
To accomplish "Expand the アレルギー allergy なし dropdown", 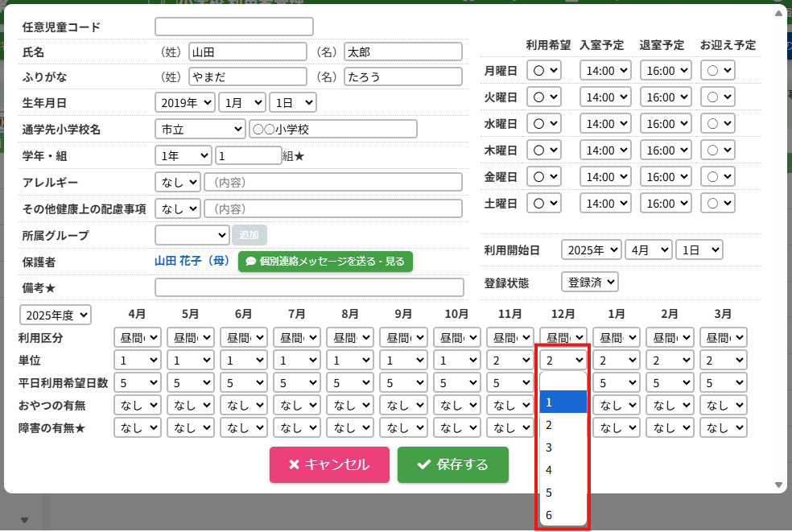I will pyautogui.click(x=177, y=182).
